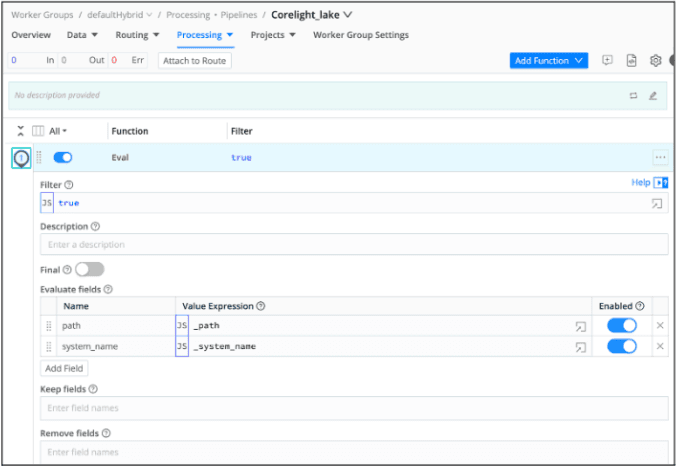Click the system_name row drag handle
This screenshot has width=676, height=467.
(49, 347)
